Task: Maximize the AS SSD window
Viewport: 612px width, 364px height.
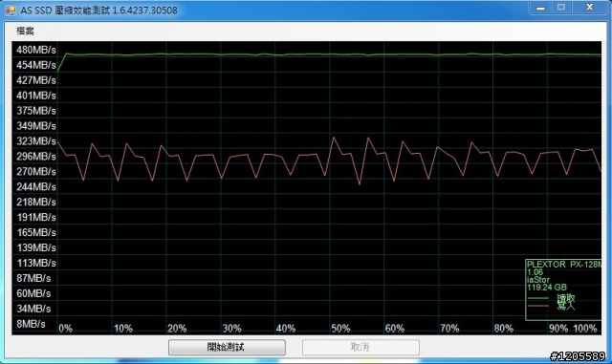Action: coord(561,8)
